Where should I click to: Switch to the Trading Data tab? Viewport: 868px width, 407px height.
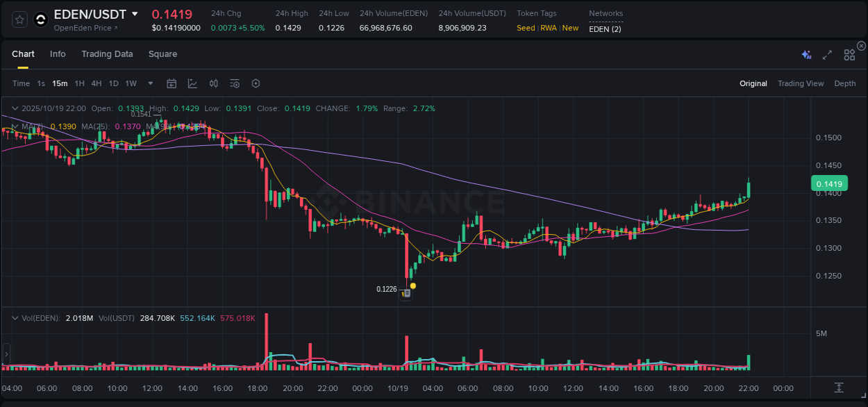[107, 53]
